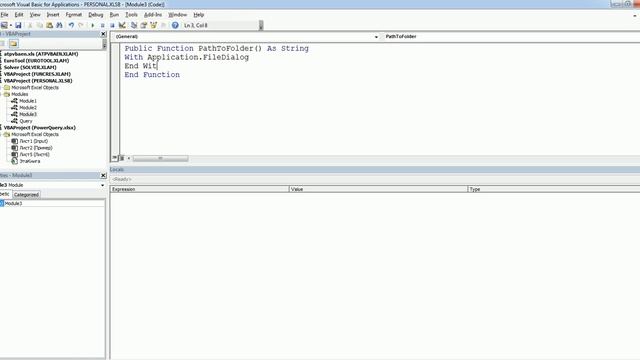Viewport: 640px width, 360px height.
Task: Click the Value column header in Locals
Action: 378,189
